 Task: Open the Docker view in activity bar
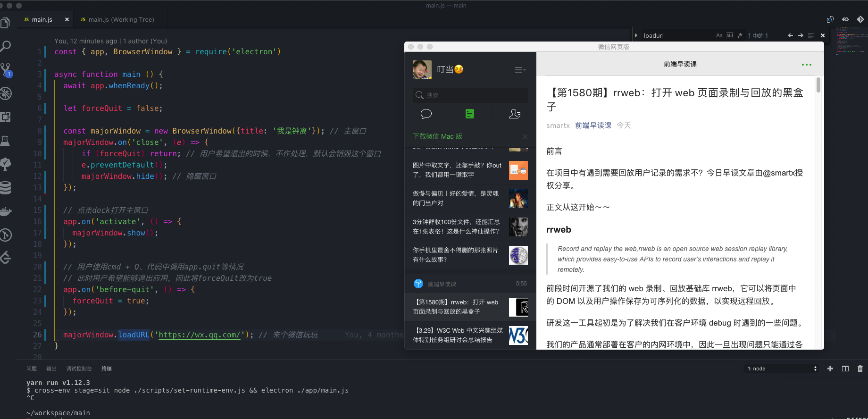pyautogui.click(x=5, y=211)
